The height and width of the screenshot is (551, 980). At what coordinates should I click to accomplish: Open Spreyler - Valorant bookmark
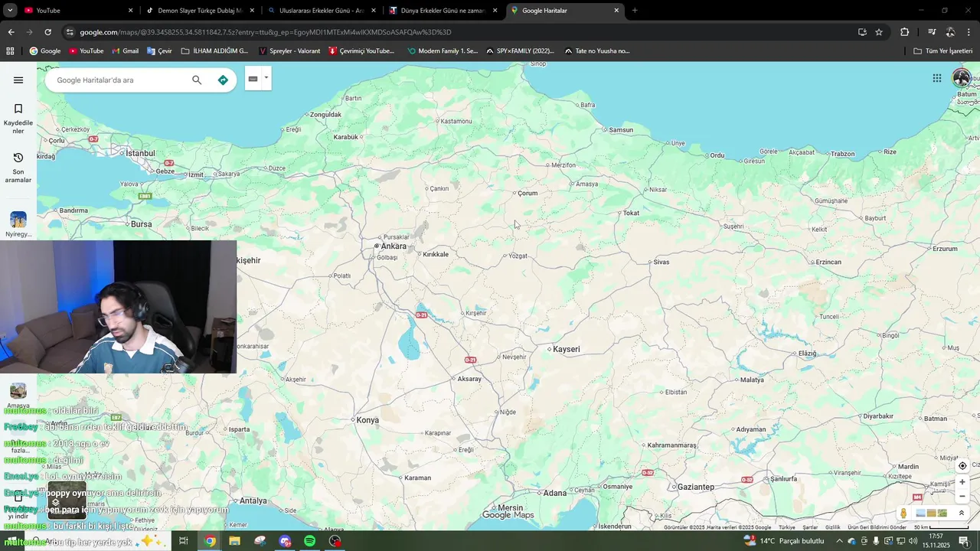[x=289, y=51]
